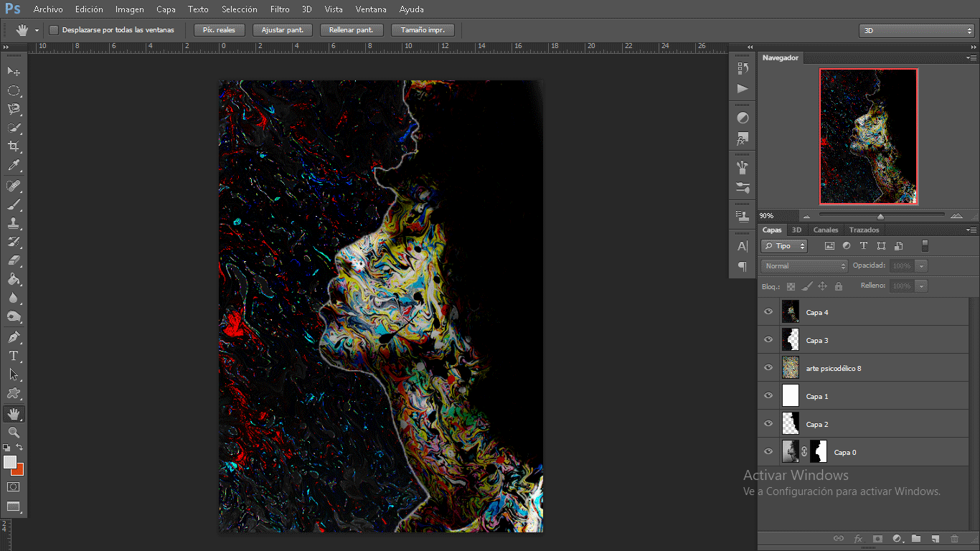The image size is (980, 551).
Task: Hide the Capa 4 layer
Action: 768,312
